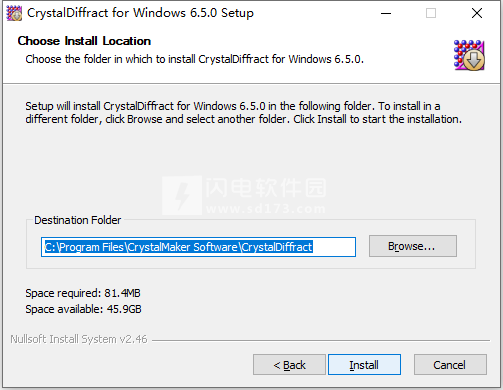Click the header subtitle about choosing folder

pos(194,59)
